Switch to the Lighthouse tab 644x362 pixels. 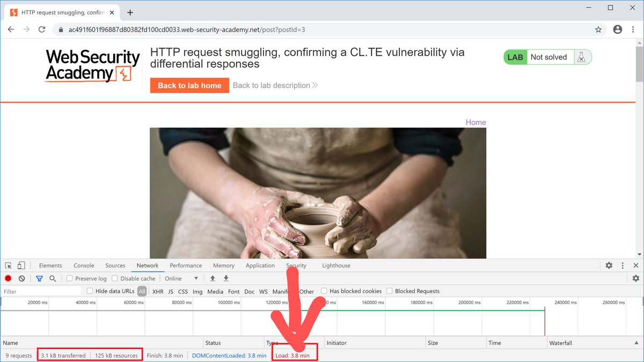coord(336,265)
